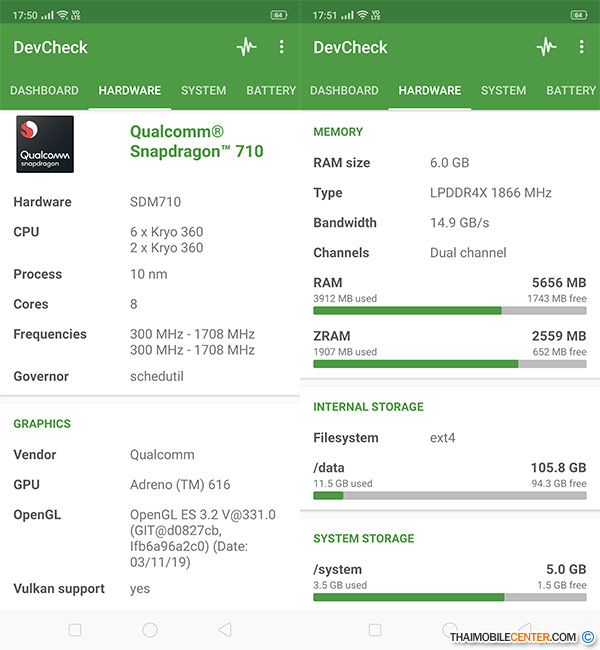This screenshot has width=600, height=650.
Task: Tap the 'LPDDR4X 1866 MHz' type value
Action: click(491, 193)
